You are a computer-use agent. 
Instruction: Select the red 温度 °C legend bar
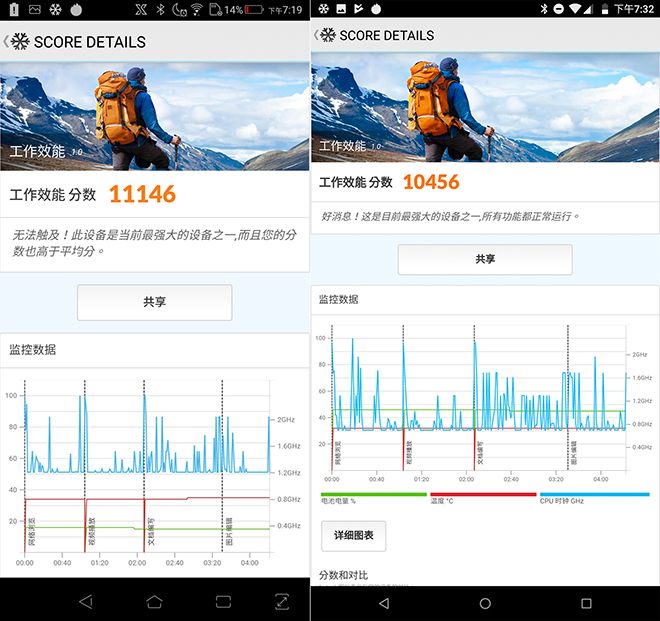click(483, 495)
